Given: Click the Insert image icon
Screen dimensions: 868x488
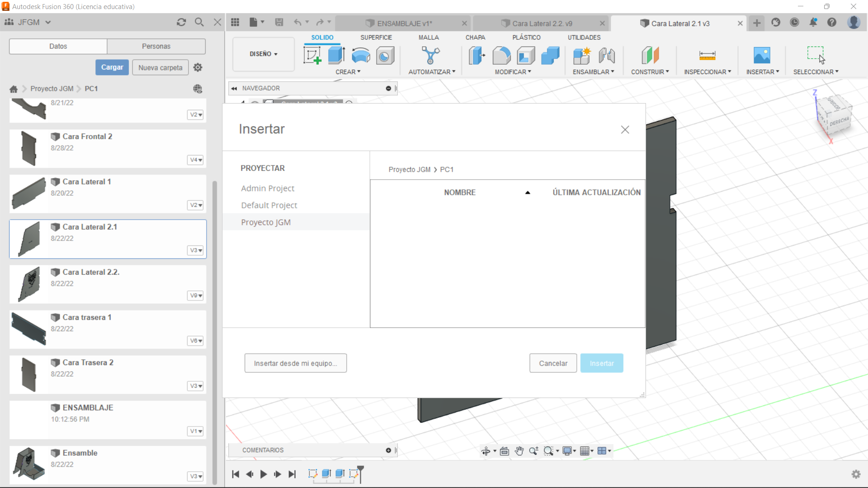Looking at the screenshot, I should point(762,56).
